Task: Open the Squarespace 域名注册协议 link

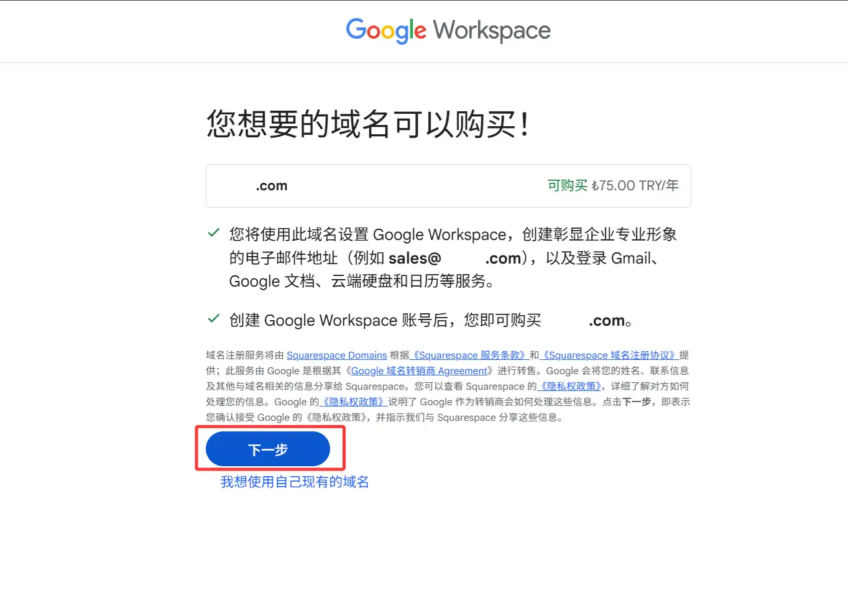Action: point(609,355)
